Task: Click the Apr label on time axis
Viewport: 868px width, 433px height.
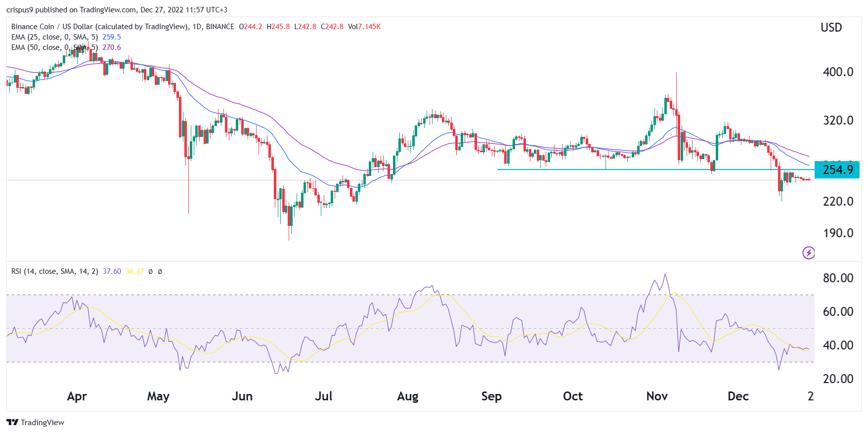Action: point(77,396)
